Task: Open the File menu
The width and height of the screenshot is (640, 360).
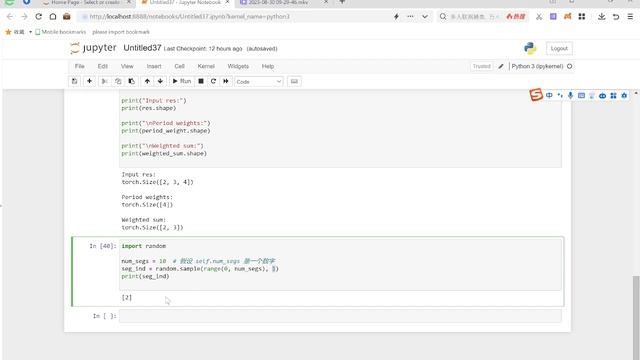Action: click(x=80, y=66)
